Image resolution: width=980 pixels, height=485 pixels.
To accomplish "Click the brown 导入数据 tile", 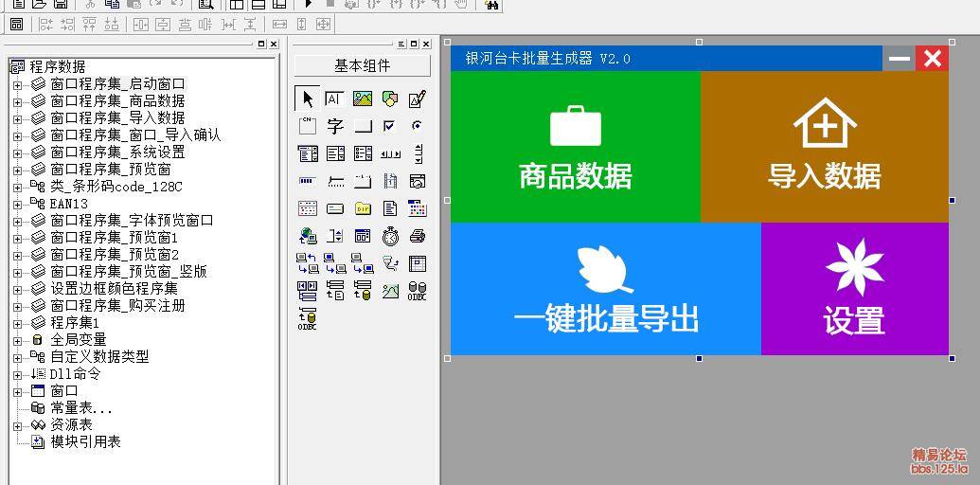I will 825,146.
